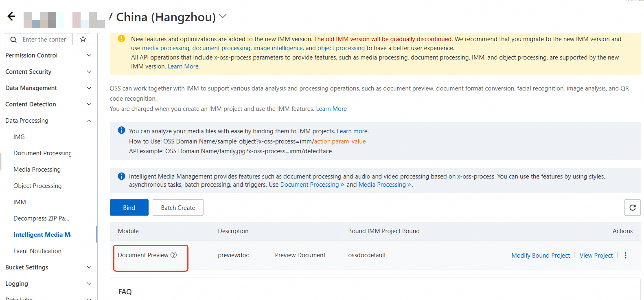Open the object processing link in banner

[x=341, y=48]
